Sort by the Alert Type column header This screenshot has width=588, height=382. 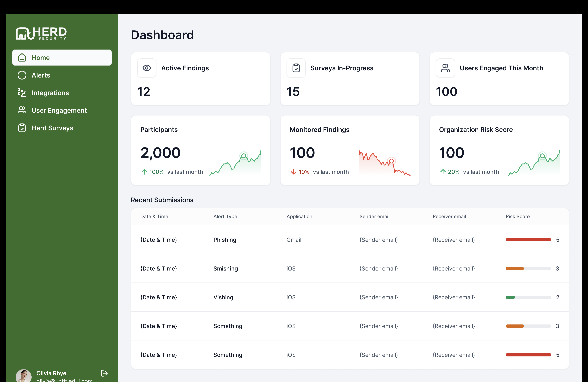225,216
